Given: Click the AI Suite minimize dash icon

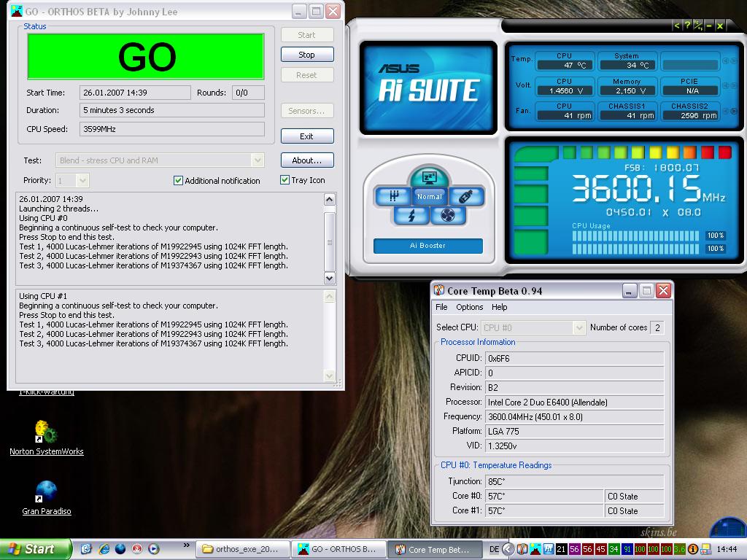Looking at the screenshot, I should point(709,26).
